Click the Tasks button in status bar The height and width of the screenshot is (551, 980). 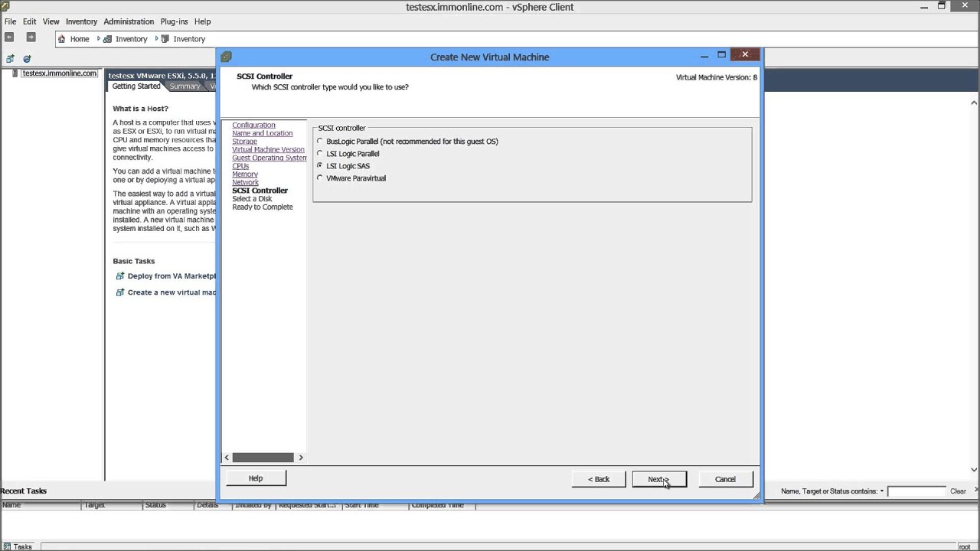(x=18, y=546)
